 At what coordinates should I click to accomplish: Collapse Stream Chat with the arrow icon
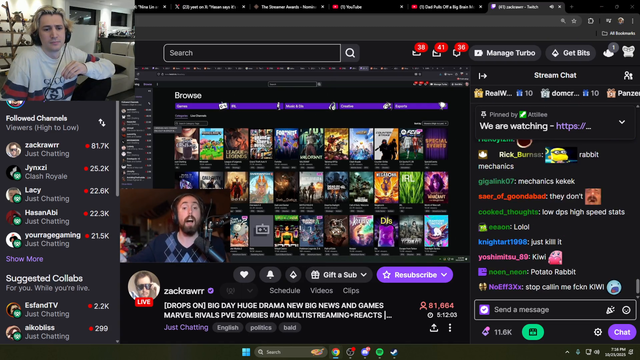(x=483, y=76)
